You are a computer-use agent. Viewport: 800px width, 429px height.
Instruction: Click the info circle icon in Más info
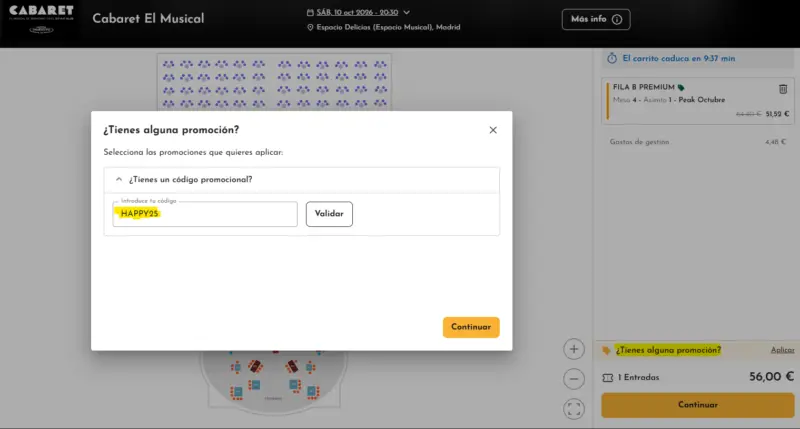(x=617, y=19)
